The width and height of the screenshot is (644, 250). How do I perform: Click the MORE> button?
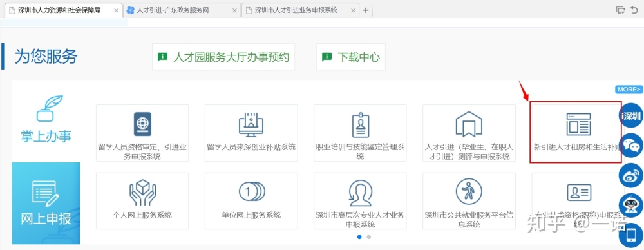point(629,89)
